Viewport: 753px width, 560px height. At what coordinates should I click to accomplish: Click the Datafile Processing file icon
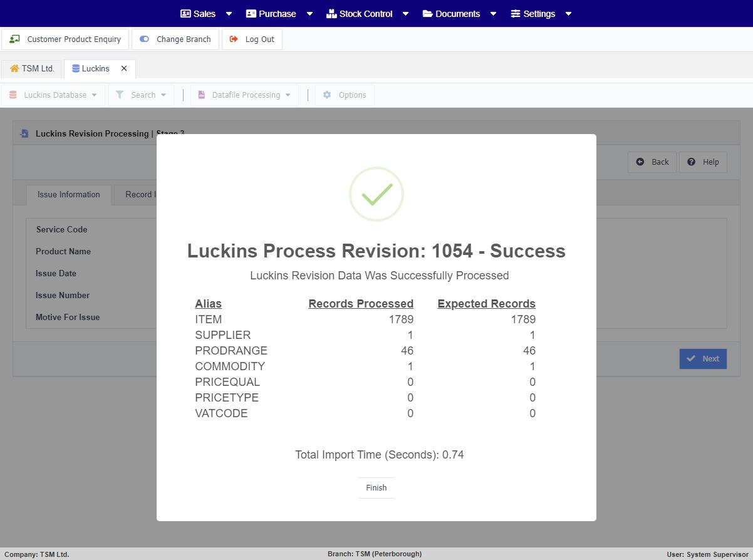[x=202, y=95]
